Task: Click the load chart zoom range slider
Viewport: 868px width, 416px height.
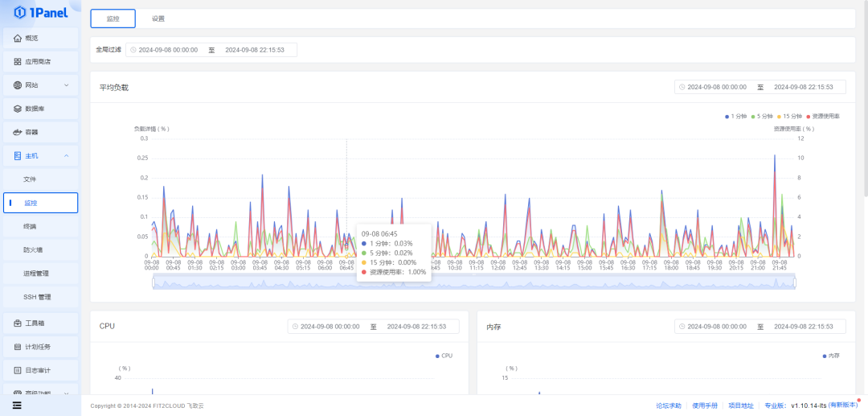Action: point(473,281)
